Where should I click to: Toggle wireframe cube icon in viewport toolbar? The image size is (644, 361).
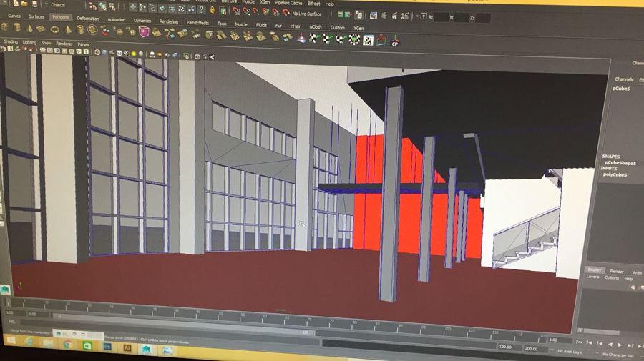(x=97, y=52)
